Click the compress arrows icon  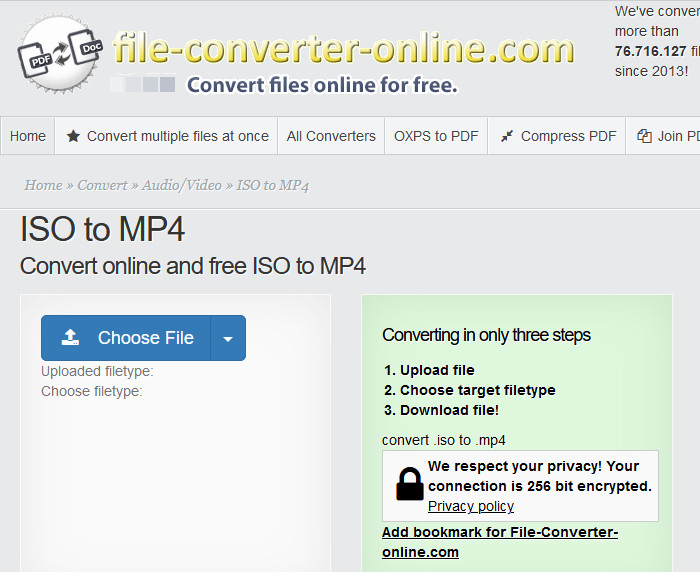tap(507, 136)
